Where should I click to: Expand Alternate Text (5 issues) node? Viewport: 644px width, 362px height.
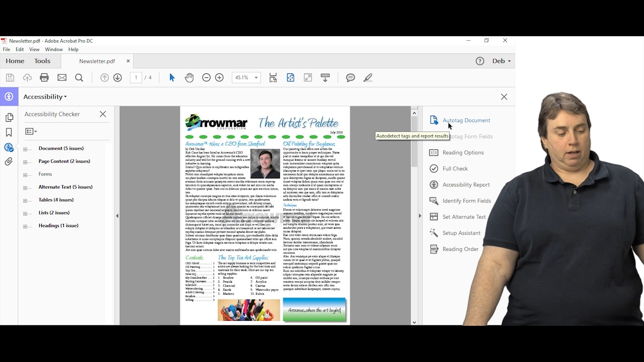(x=25, y=188)
